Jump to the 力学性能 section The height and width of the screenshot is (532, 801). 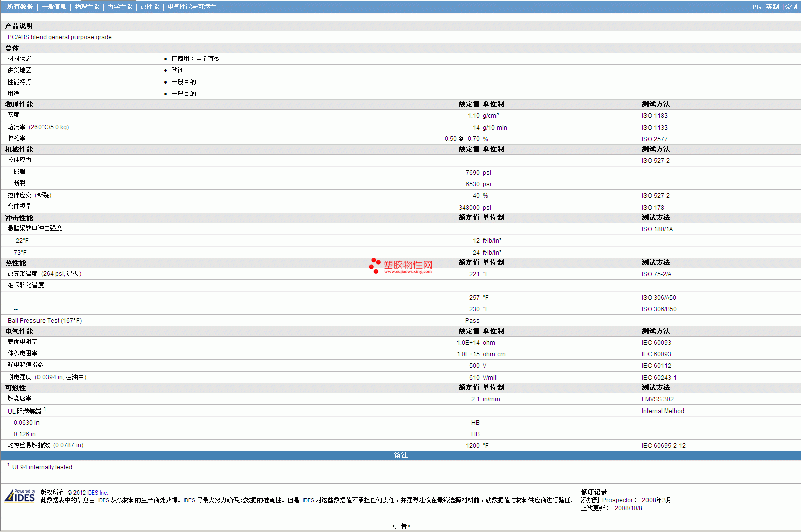point(120,7)
